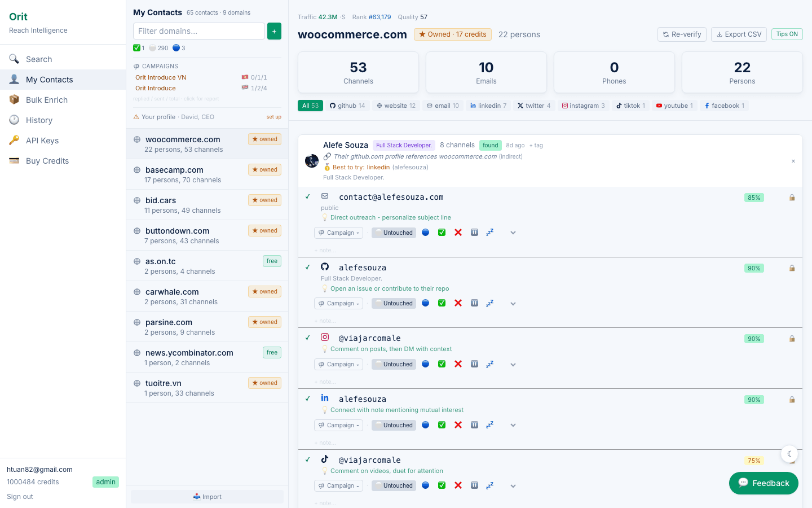Select tuoitre.vn in the domain list
This screenshot has width=812, height=508.
[207, 388]
